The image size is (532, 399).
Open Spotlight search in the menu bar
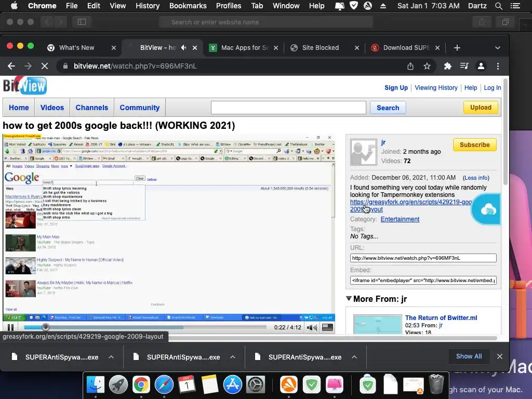pyautogui.click(x=498, y=6)
